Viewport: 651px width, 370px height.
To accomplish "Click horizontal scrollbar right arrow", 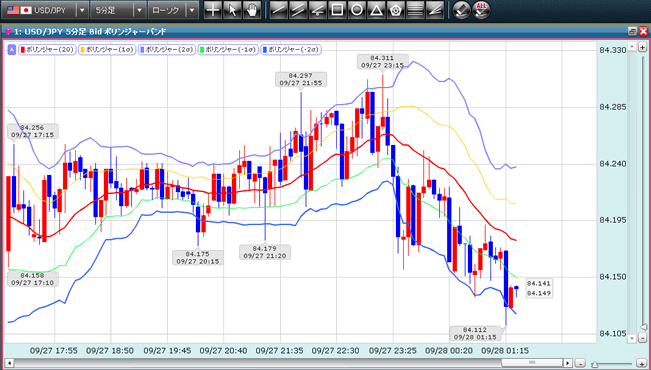I will click(568, 362).
